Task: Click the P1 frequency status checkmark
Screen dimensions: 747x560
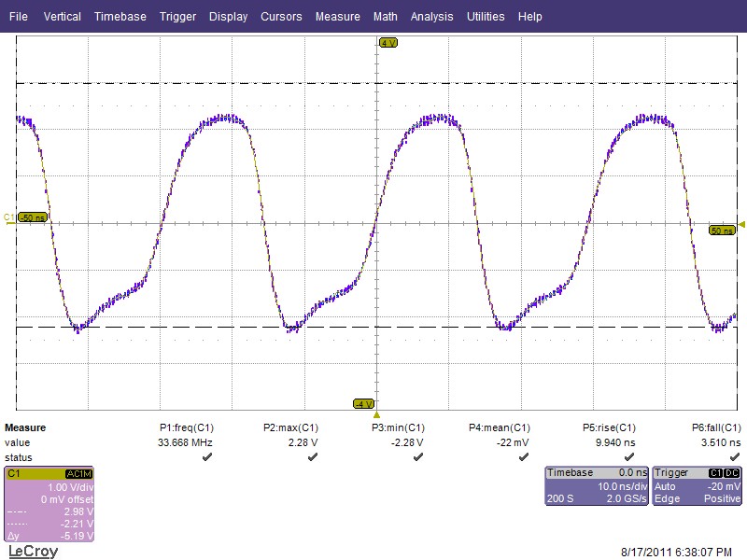Action: [207, 457]
